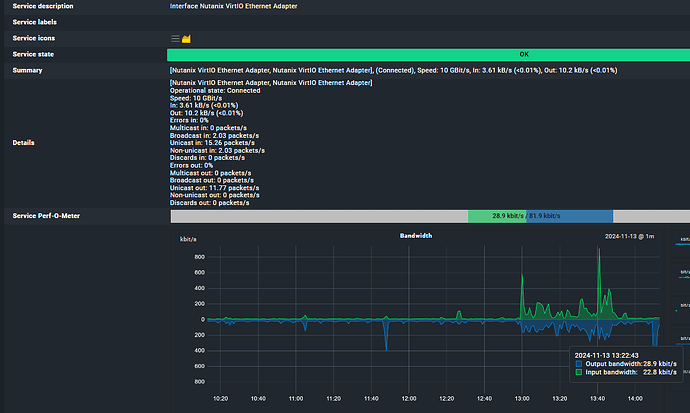
Task: Click the 13:00 label on the time axis
Action: coord(521,398)
